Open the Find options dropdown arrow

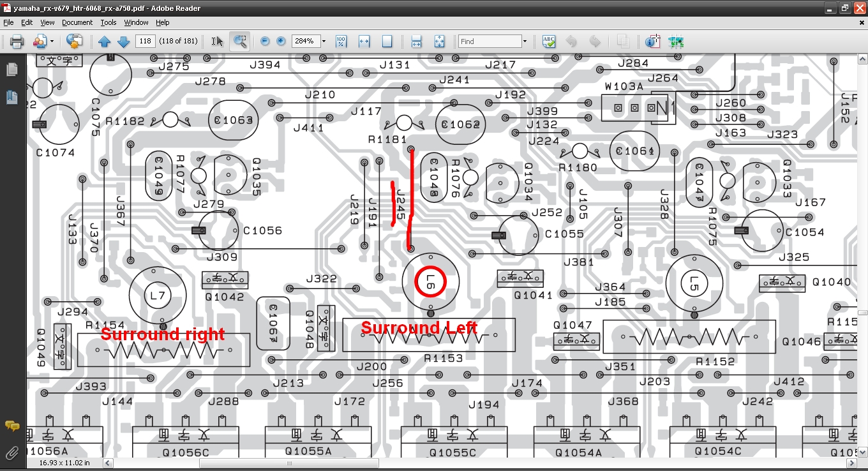coord(525,41)
